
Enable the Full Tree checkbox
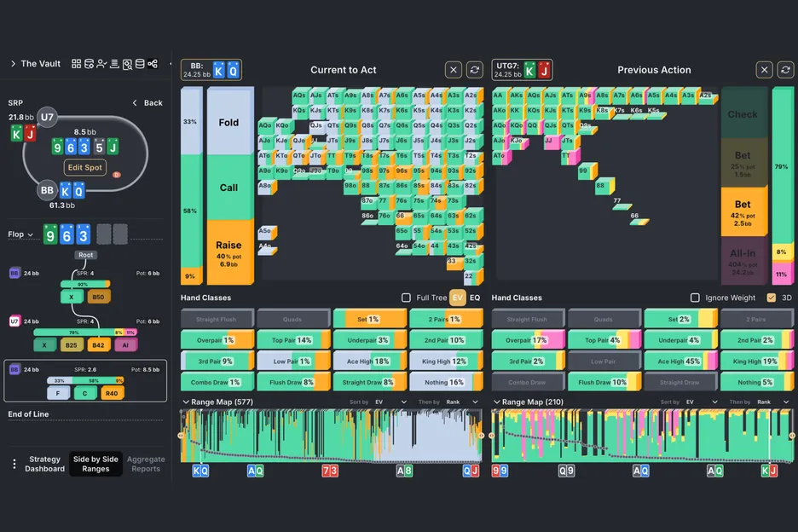406,298
